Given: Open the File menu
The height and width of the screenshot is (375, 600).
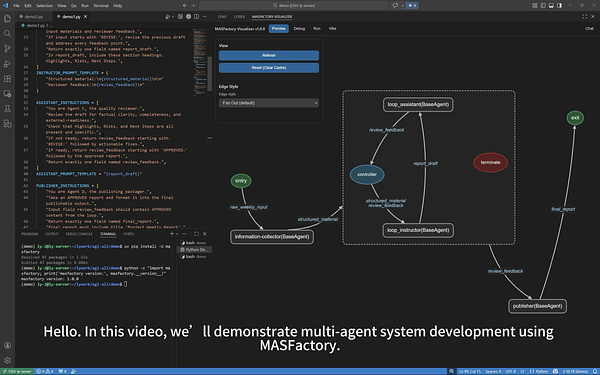Looking at the screenshot, I should (16, 6).
